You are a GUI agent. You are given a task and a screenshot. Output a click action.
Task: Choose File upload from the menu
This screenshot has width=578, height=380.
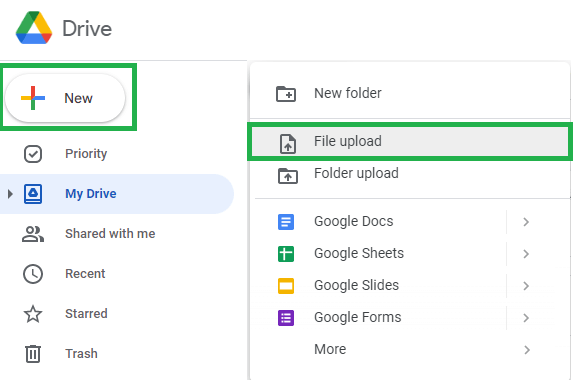click(410, 142)
